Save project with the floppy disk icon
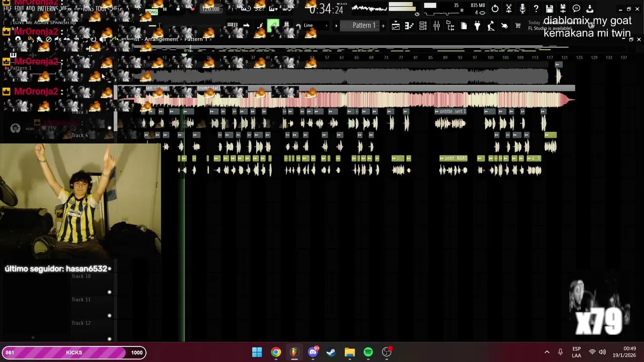 click(x=549, y=9)
